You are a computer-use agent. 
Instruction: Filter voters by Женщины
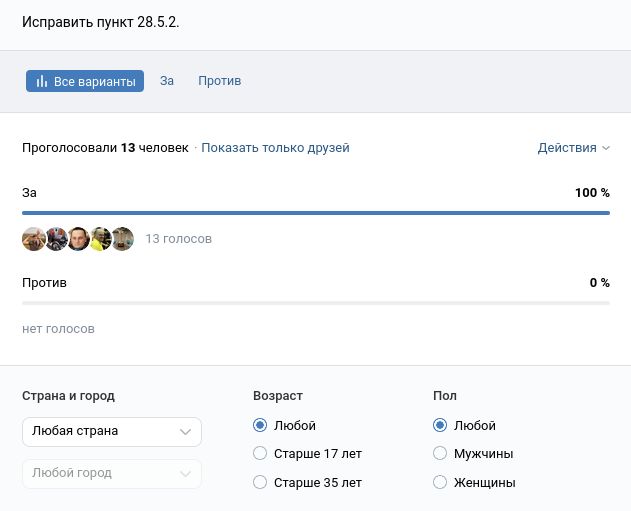440,483
